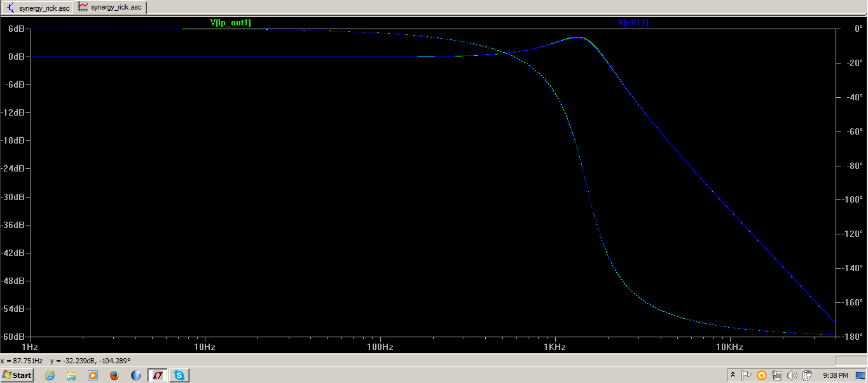Click the 10Hz frequency axis label
The width and height of the screenshot is (868, 383).
point(204,347)
